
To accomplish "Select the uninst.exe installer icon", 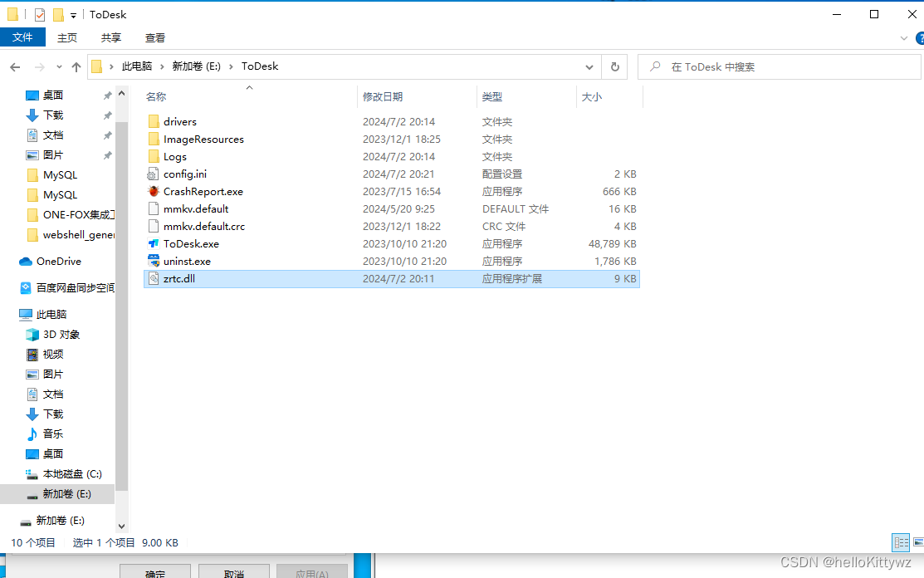I will 154,261.
